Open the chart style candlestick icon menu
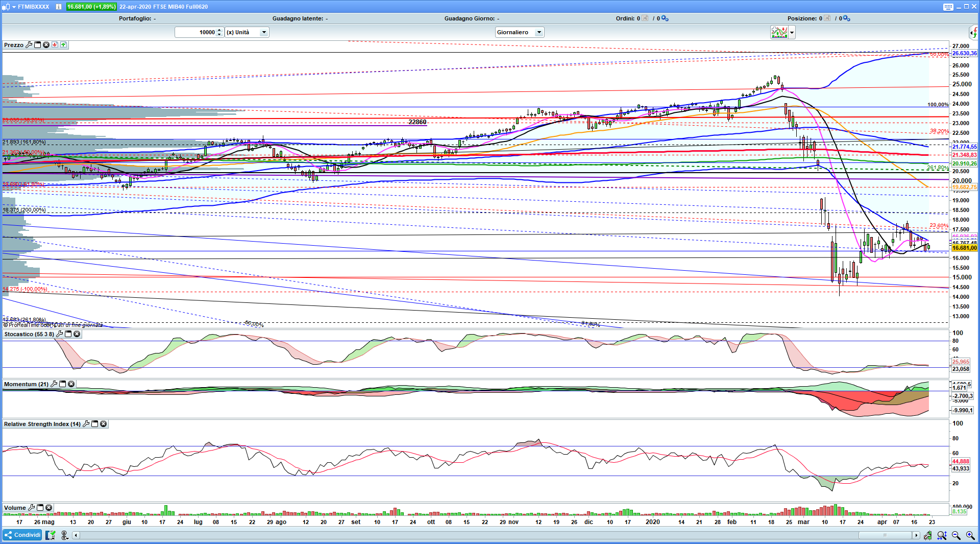The image size is (980, 544). 6,7
